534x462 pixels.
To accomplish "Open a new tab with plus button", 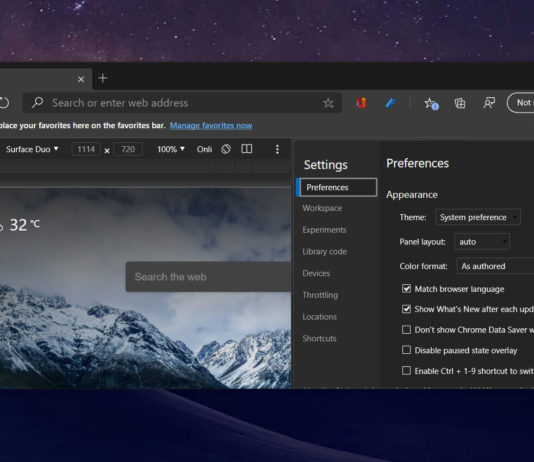I will [103, 78].
